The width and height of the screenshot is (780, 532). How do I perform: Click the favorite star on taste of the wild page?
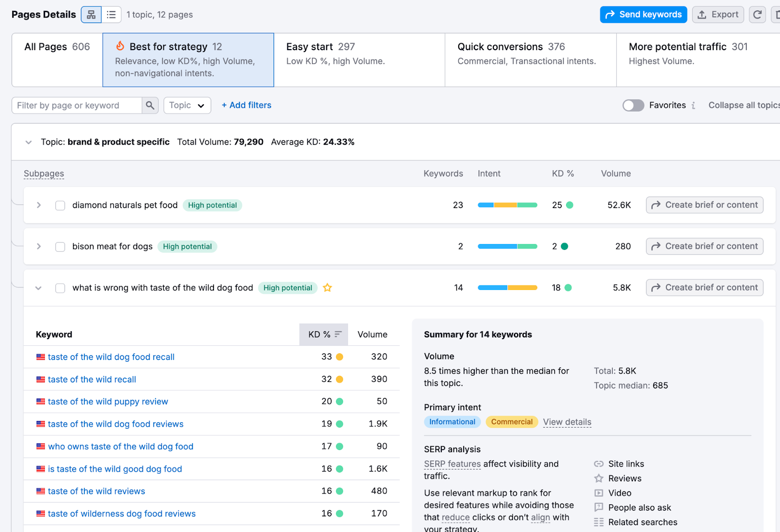pos(328,288)
